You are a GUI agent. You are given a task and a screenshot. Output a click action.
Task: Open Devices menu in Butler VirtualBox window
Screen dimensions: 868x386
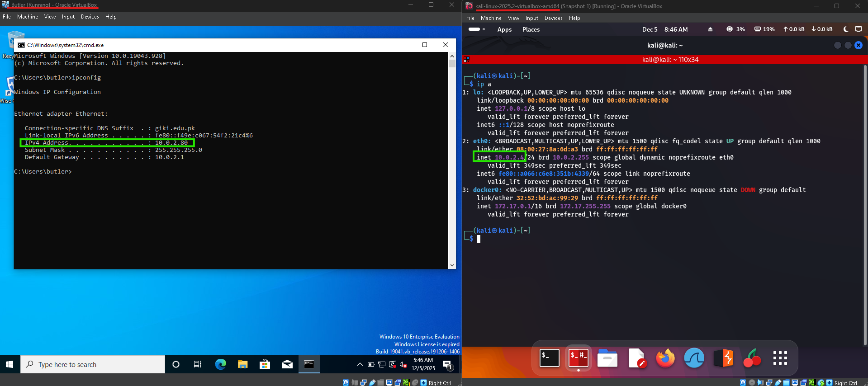(90, 17)
